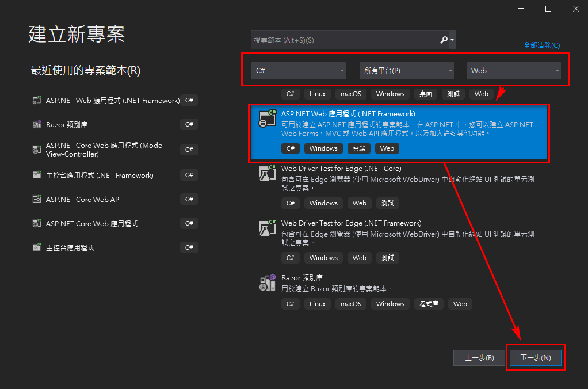Screen dimensions: 588x389
Task: Click the ASP.NET Web 應用程式 template icon
Action: click(x=268, y=118)
